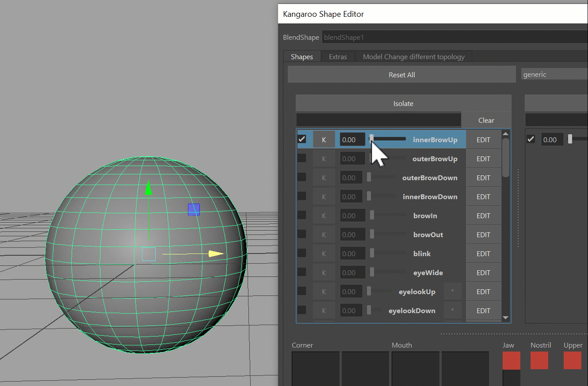588x386 pixels.
Task: Click the red Jaw swatch
Action: 511,360
